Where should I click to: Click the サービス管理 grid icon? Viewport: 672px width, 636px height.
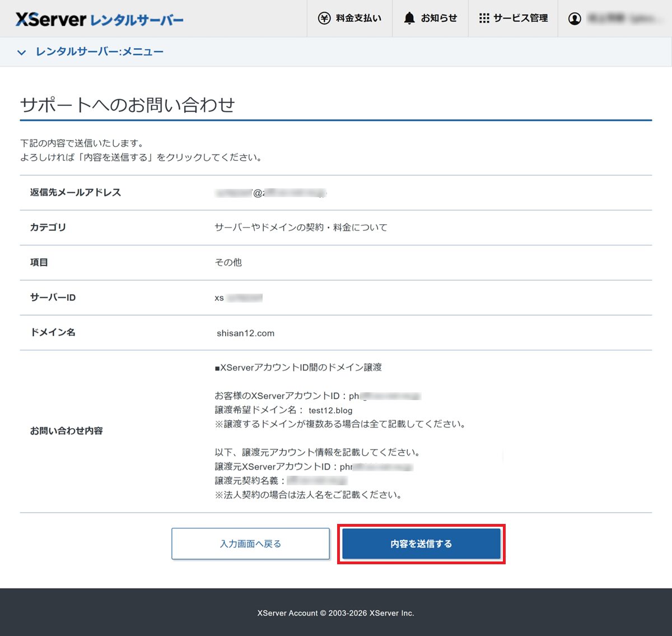click(485, 17)
